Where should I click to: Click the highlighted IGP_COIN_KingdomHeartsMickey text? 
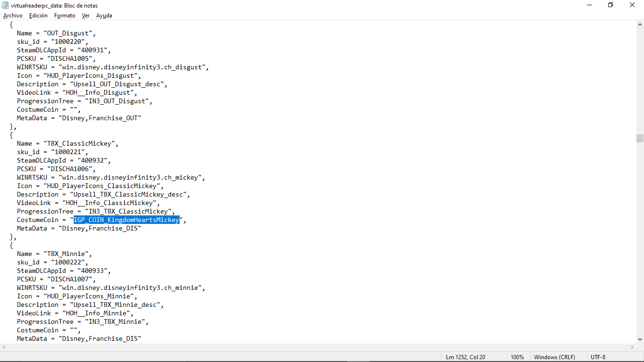click(127, 220)
